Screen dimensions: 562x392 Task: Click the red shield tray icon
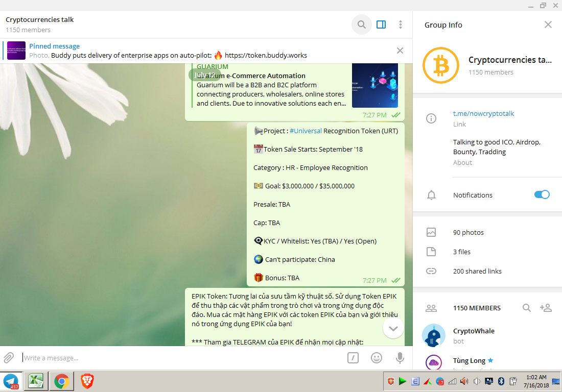[x=391, y=381]
